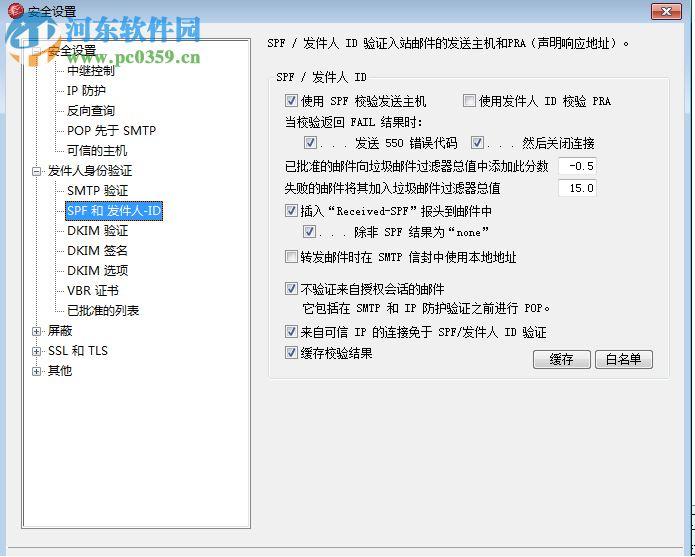Image resolution: width=695 pixels, height=557 pixels.
Task: Select SPF 和 发件人-ID tree item
Action: (x=114, y=210)
